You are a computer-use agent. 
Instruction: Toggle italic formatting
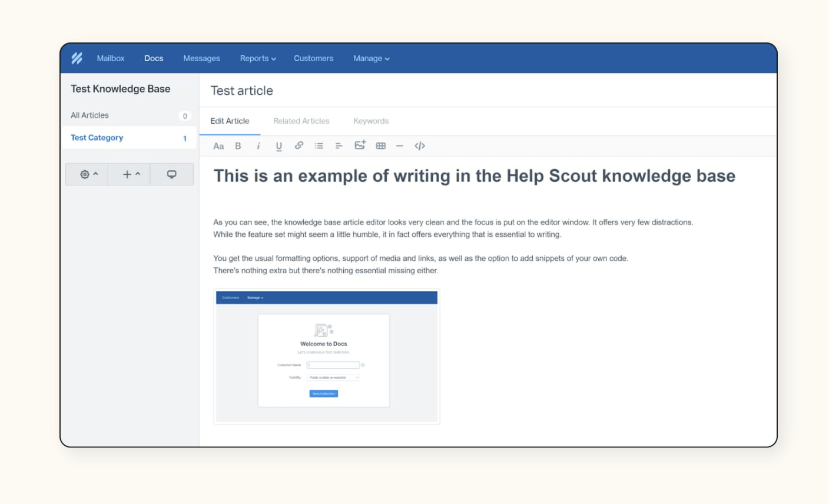258,146
